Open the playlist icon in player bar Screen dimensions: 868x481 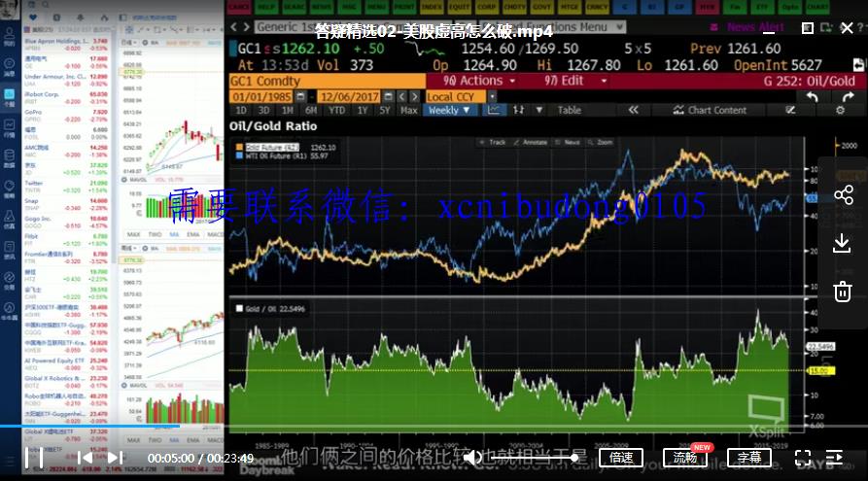[x=834, y=458]
